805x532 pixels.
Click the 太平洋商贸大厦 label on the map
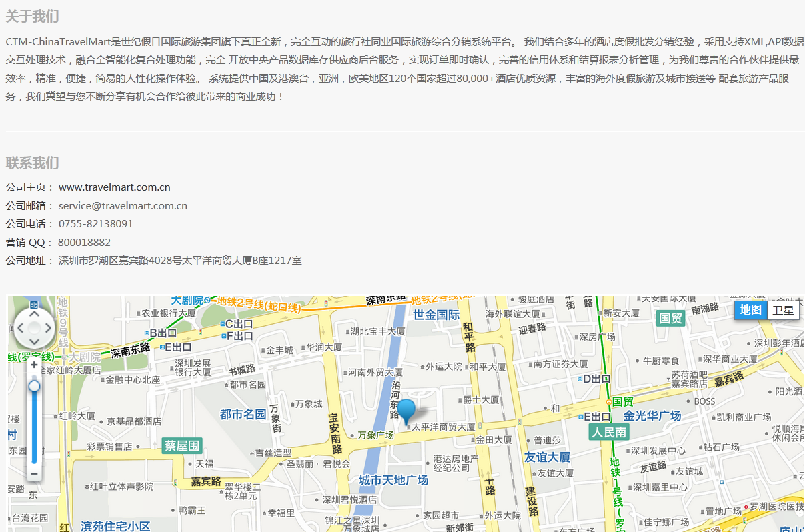[444, 427]
